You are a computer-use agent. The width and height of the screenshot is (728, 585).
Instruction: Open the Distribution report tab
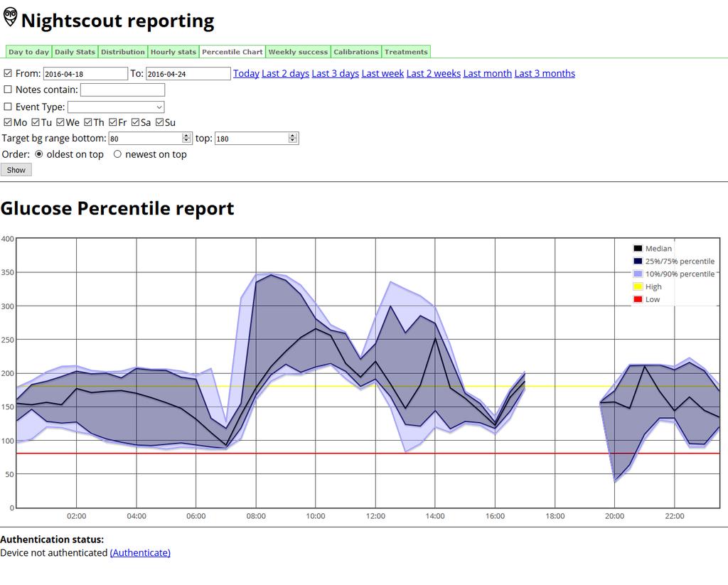123,52
